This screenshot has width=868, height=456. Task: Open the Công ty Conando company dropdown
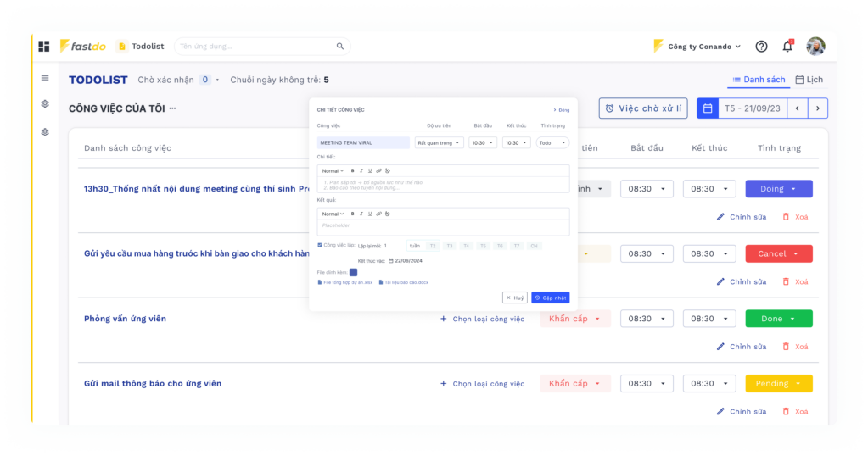coord(697,47)
